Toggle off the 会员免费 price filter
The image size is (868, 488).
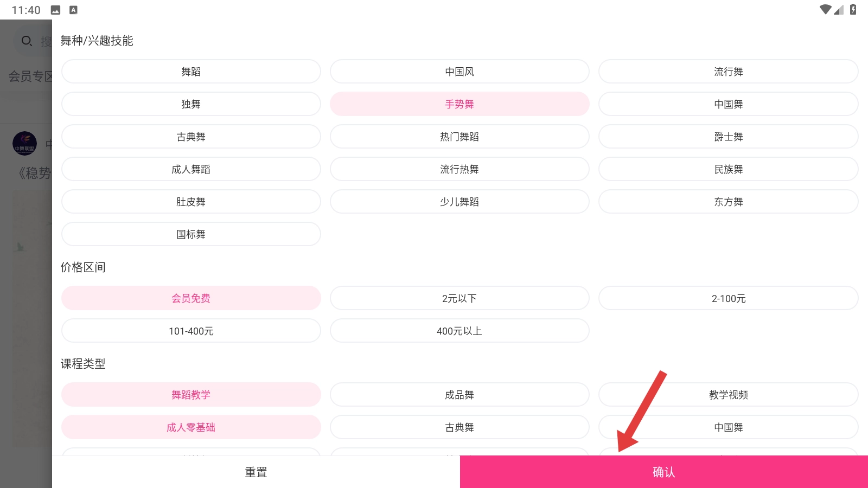[x=191, y=298]
